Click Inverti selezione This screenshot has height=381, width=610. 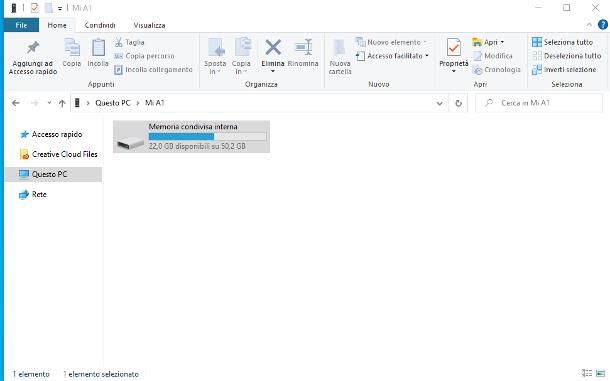[564, 69]
